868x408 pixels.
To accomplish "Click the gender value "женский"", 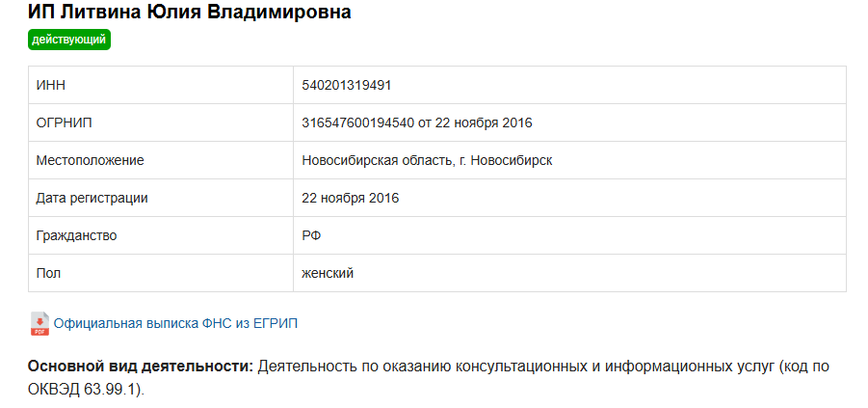I will [x=328, y=273].
